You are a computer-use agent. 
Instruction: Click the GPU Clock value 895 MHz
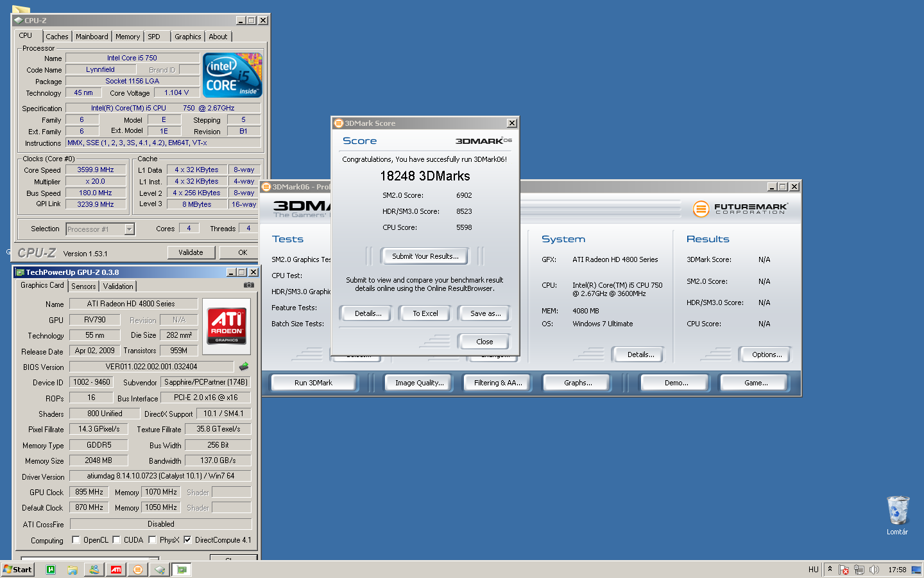89,492
